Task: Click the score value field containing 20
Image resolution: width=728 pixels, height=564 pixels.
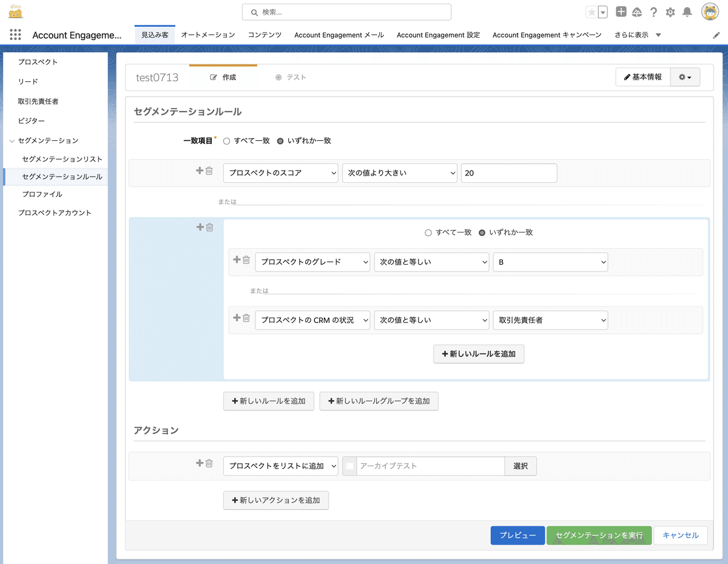Action: 509,173
